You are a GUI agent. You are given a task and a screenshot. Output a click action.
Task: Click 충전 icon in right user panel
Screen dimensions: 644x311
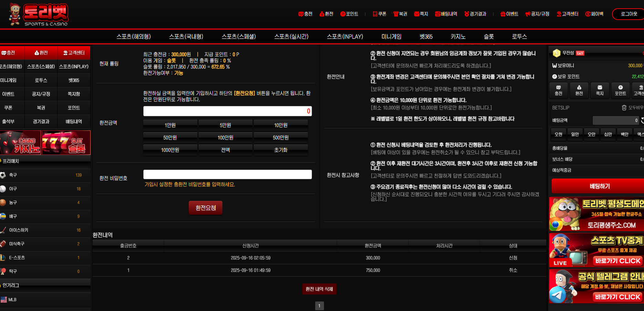(558, 90)
